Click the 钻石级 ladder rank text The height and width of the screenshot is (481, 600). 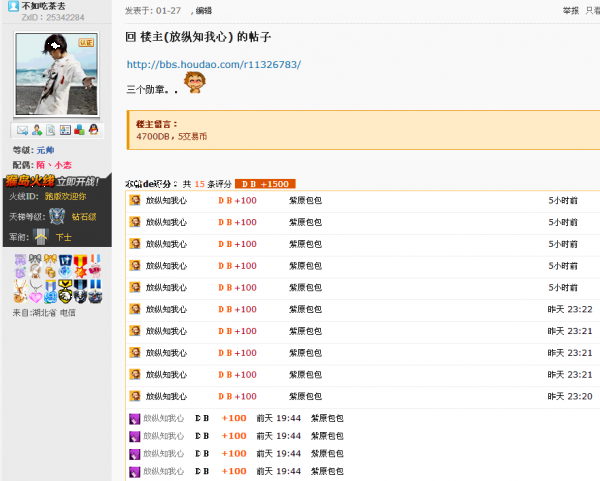84,217
